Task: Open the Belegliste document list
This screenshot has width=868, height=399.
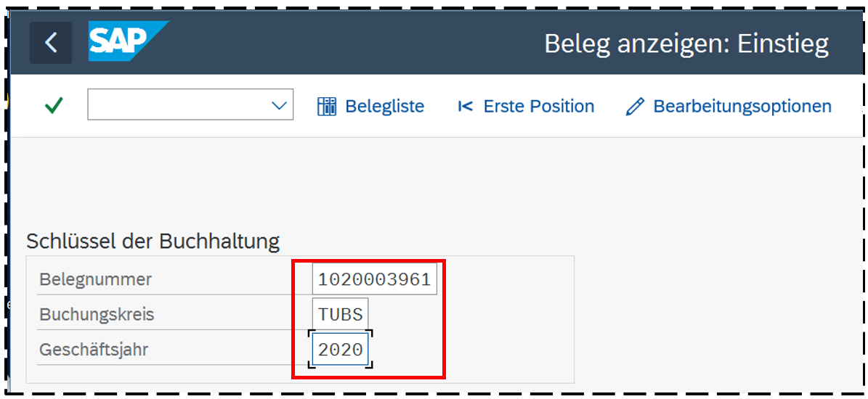Action: pos(384,107)
